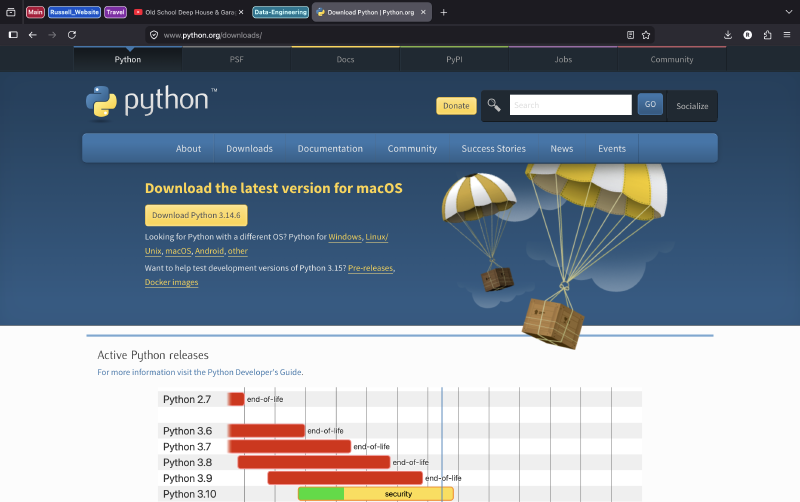Viewport: 800px width, 502px height.
Task: Open the About menu
Action: click(188, 148)
